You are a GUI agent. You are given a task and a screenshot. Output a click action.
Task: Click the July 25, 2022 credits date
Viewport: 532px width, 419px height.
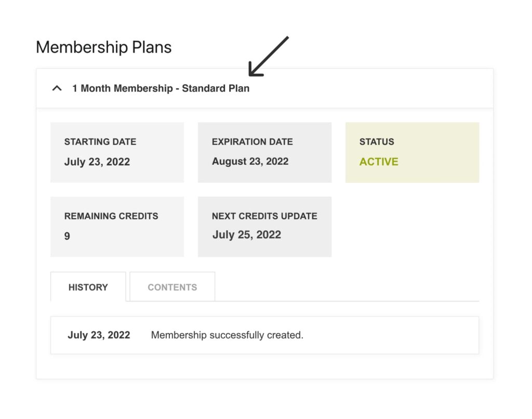tap(246, 234)
